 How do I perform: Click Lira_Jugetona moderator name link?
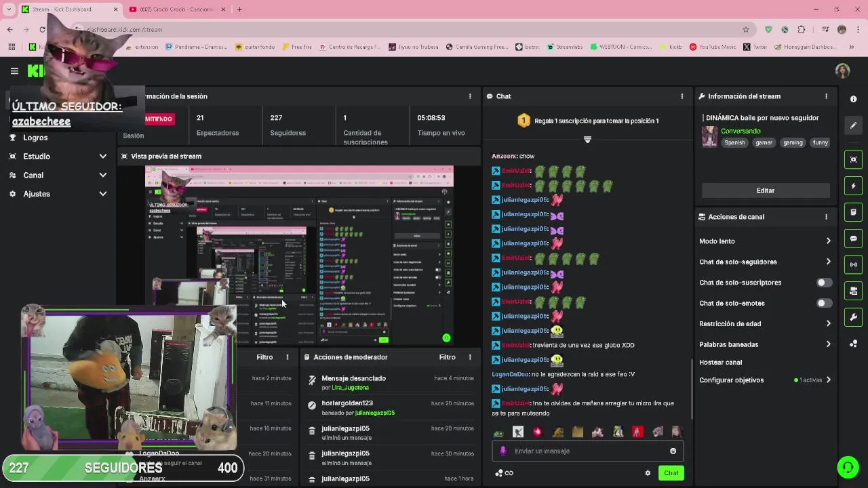point(350,388)
